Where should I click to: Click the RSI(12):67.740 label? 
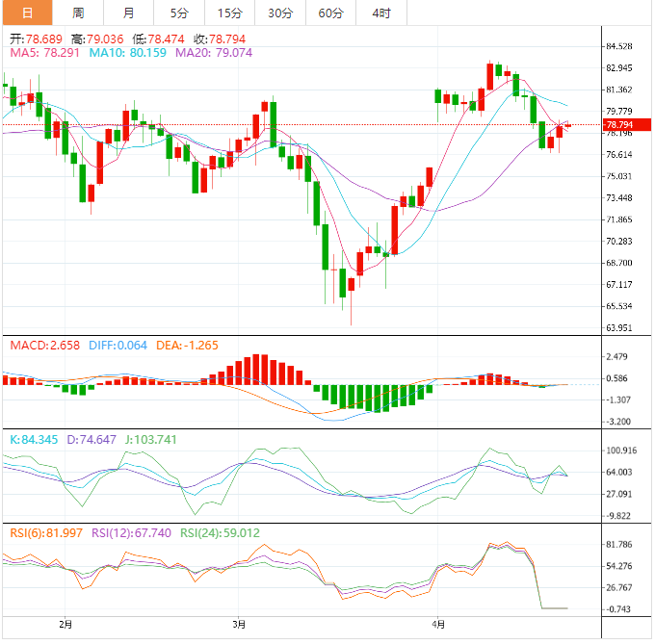pyautogui.click(x=131, y=533)
